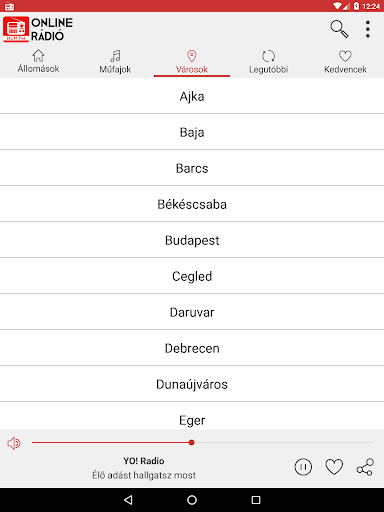Screen dimensions: 384x512
Task: Open the three-dot overflow menu
Action: (368, 29)
